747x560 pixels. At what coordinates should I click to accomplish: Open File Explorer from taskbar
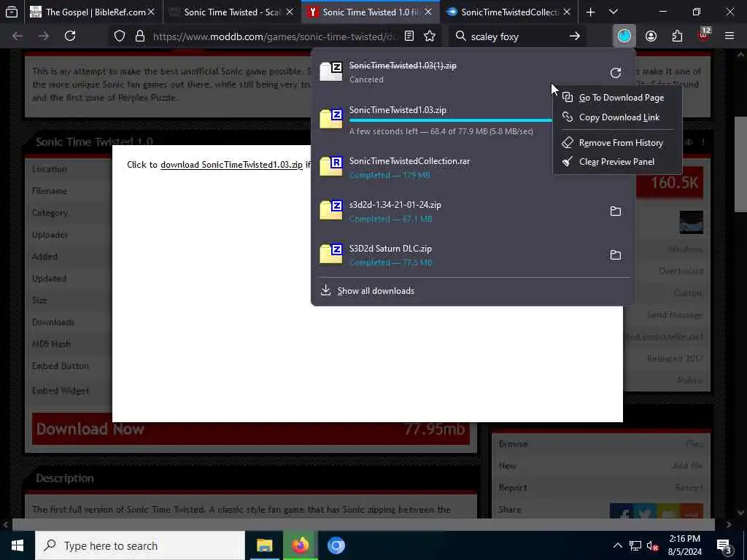[264, 545]
